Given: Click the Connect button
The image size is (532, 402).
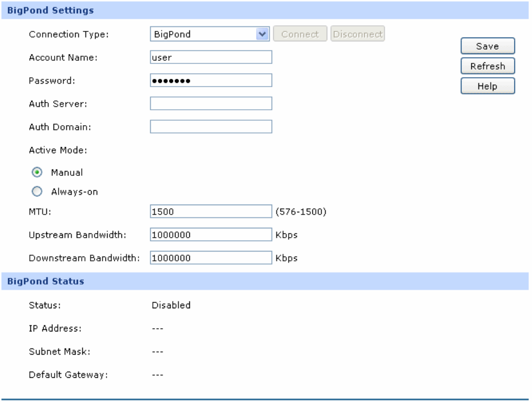Looking at the screenshot, I should pos(300,34).
